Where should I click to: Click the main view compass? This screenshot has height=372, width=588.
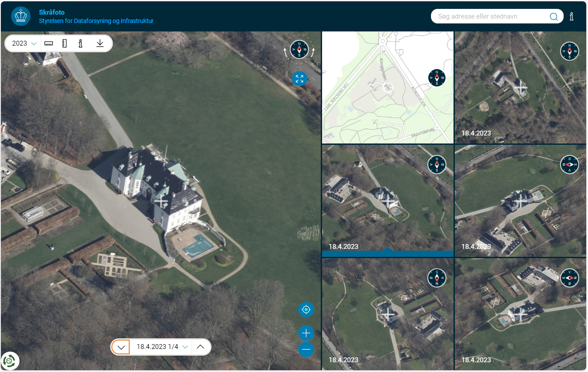[299, 50]
